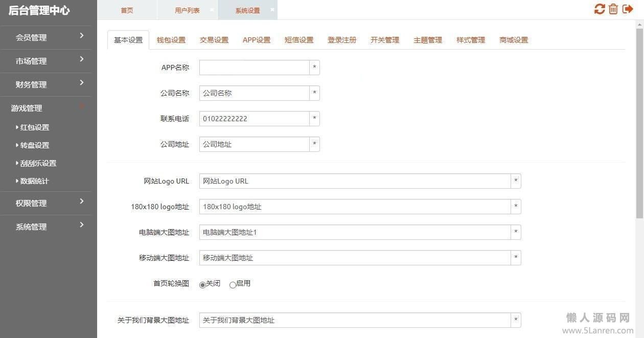Click the asterisk addon beside APP名称 field
The height and width of the screenshot is (338, 644).
tap(314, 67)
